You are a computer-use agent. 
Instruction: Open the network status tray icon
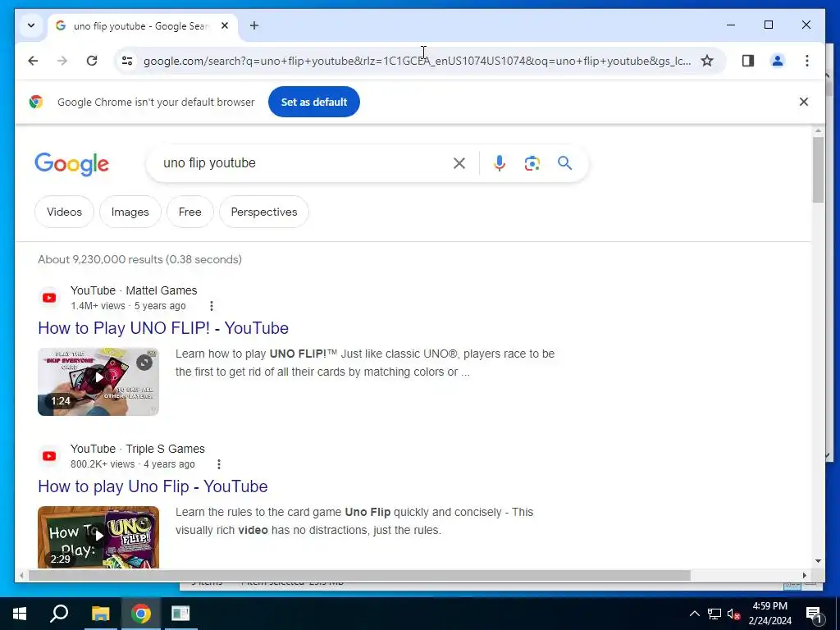[714, 614]
